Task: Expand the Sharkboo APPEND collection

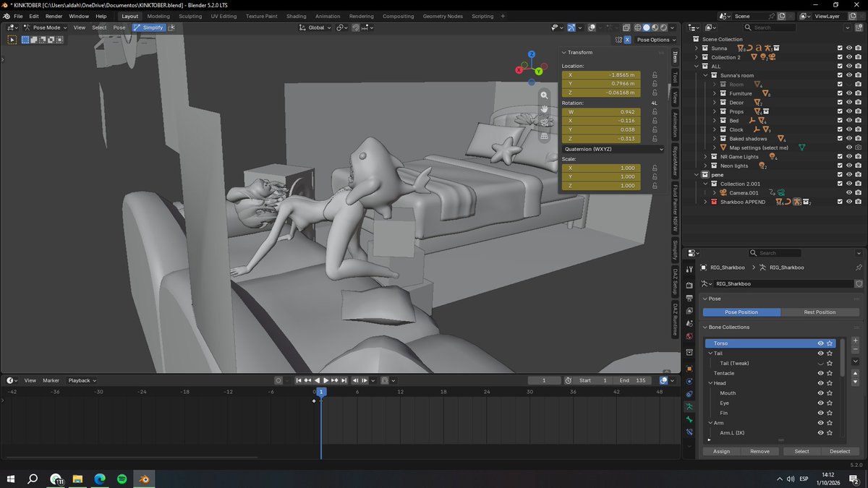Action: coord(705,202)
